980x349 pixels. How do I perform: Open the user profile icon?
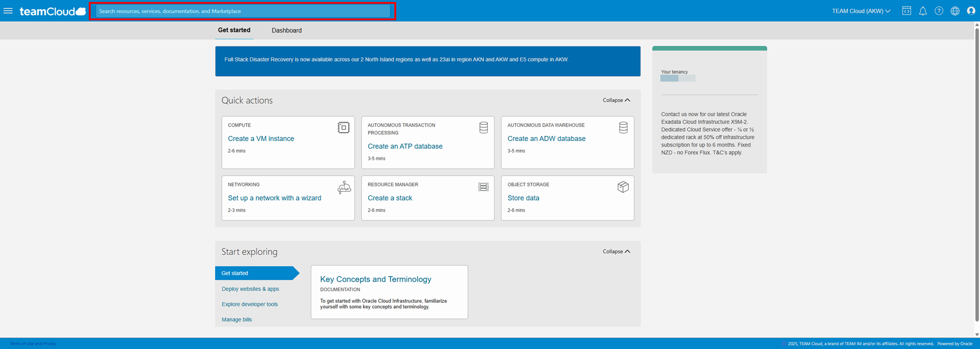(971, 11)
